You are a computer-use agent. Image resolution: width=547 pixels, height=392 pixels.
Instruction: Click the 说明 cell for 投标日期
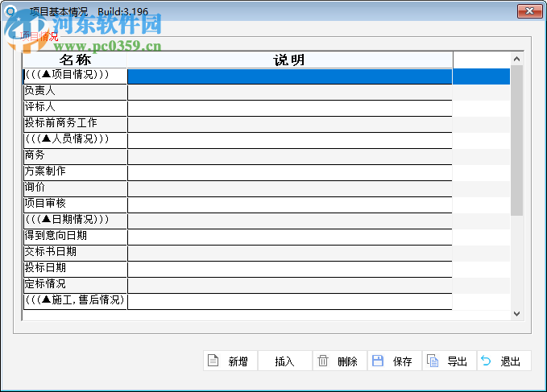tap(290, 269)
